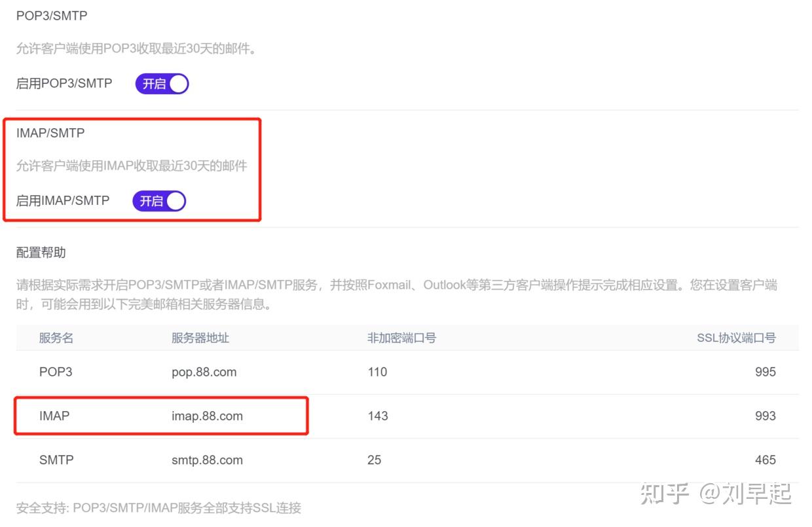
Task: Select the IMAP/SMTP section heading
Action: pos(50,133)
